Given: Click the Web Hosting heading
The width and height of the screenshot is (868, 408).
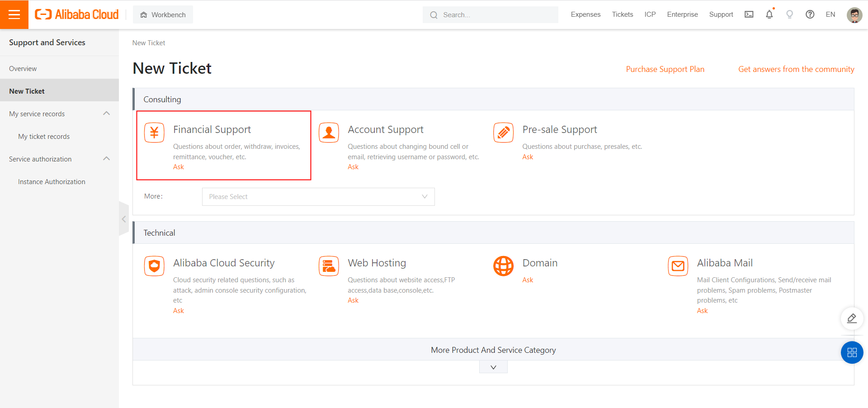Looking at the screenshot, I should pos(377,263).
